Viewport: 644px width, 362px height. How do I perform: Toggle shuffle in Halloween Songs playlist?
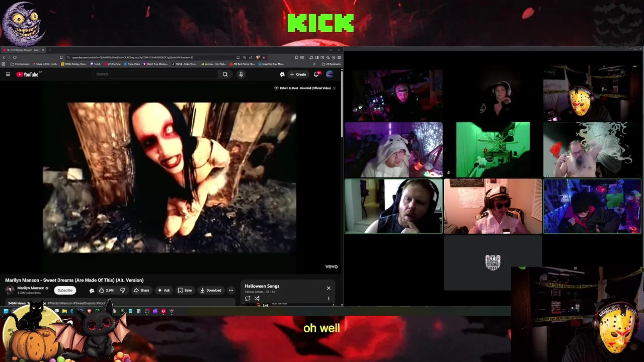pos(257,298)
